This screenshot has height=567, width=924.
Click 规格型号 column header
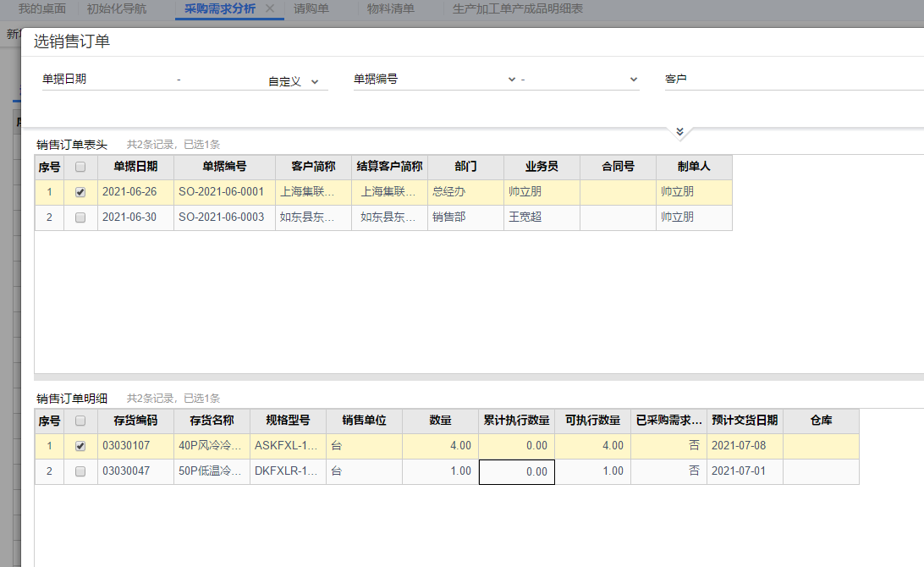289,421
